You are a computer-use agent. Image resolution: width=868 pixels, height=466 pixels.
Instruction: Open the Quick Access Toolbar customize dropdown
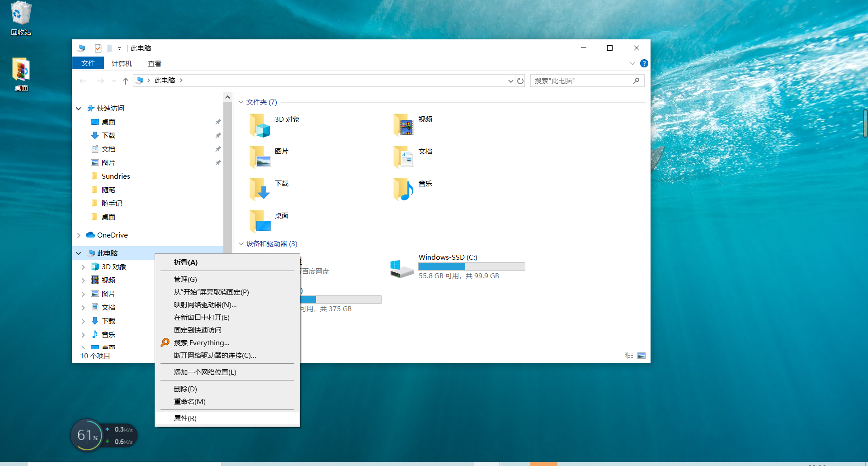119,48
